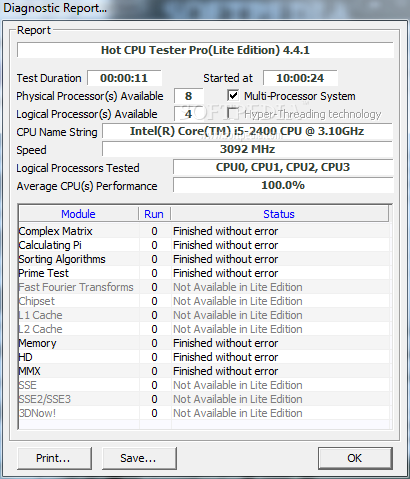Click the Logical Processors Tested field

[x=283, y=167]
